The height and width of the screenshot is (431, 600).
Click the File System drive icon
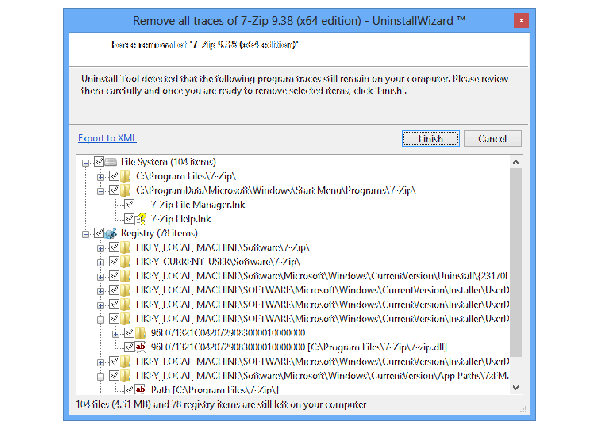point(111,162)
